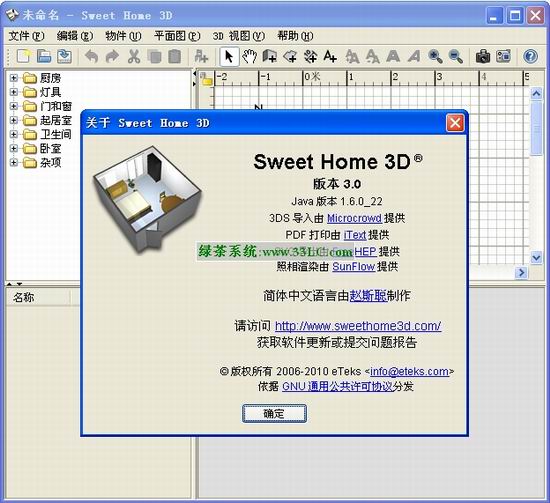
Task: Choose the Create walls tool
Action: coord(270,56)
